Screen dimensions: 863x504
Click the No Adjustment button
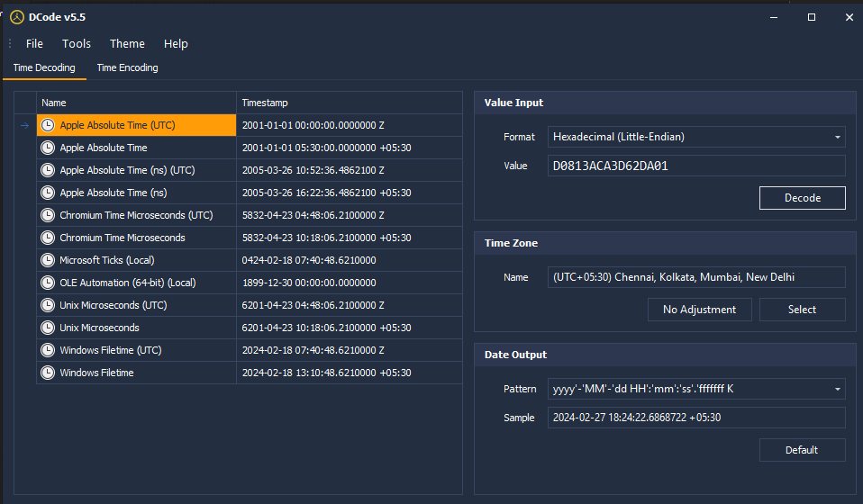coord(699,309)
